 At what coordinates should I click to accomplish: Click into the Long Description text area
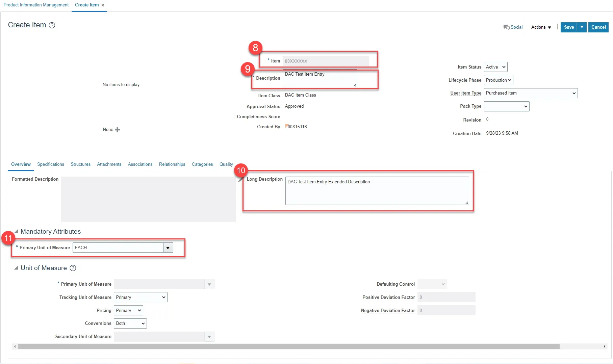point(377,191)
